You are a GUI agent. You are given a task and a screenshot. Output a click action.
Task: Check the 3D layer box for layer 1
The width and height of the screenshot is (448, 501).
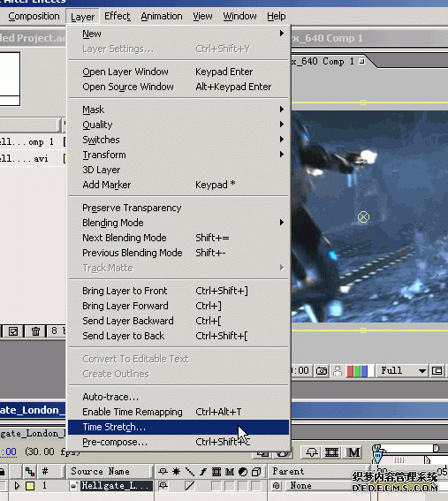256,486
